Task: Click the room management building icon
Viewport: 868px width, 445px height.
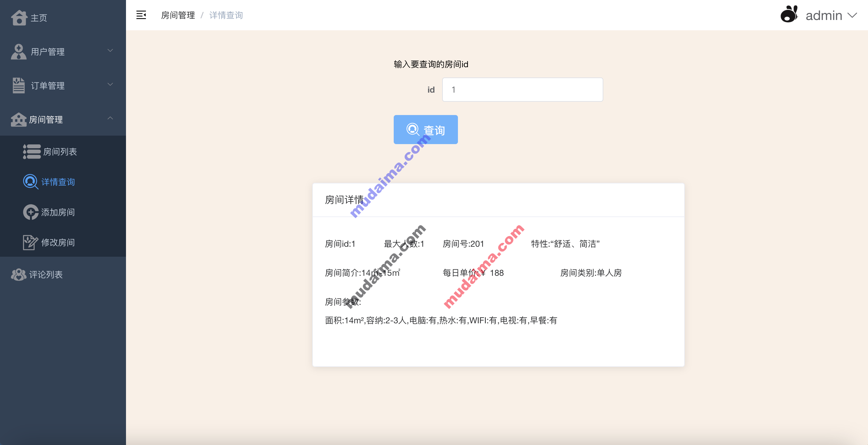Action: 18,119
